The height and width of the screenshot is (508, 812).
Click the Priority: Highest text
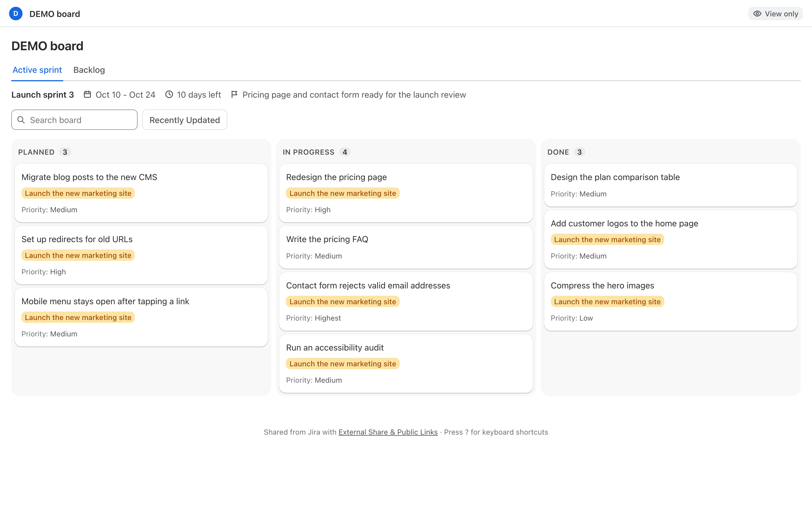(x=314, y=318)
